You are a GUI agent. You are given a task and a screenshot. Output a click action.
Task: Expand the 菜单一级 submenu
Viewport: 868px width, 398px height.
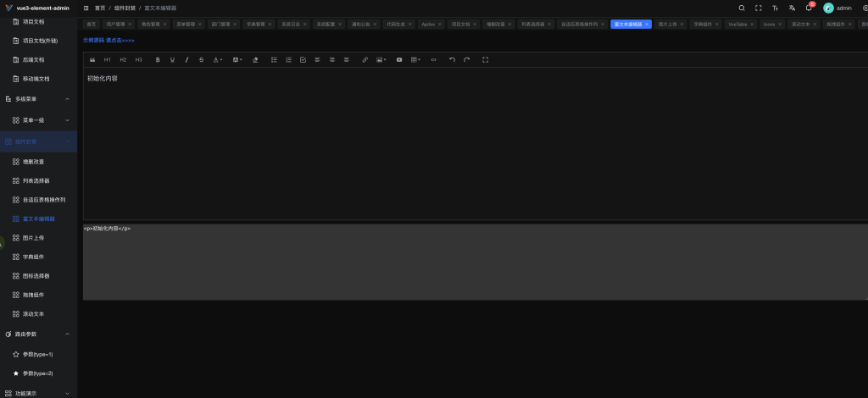point(38,120)
